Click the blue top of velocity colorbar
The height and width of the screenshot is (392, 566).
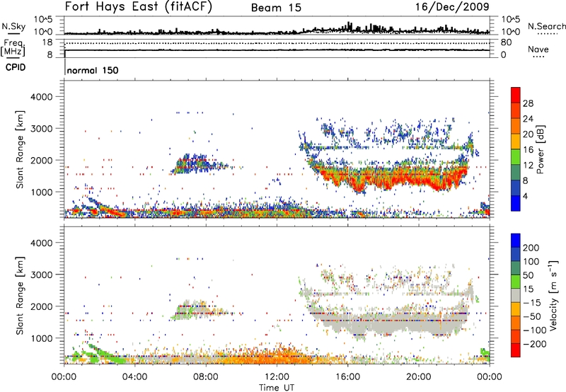[x=516, y=241]
